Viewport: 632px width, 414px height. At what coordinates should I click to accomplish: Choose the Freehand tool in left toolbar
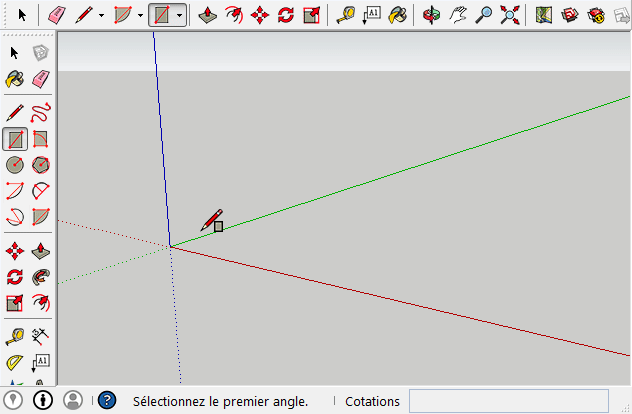(x=41, y=113)
